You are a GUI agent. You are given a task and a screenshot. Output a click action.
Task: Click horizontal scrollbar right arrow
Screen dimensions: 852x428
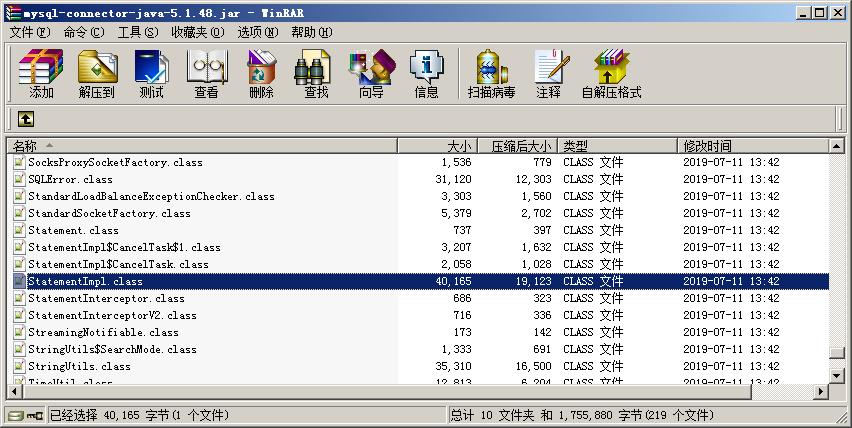coord(822,391)
